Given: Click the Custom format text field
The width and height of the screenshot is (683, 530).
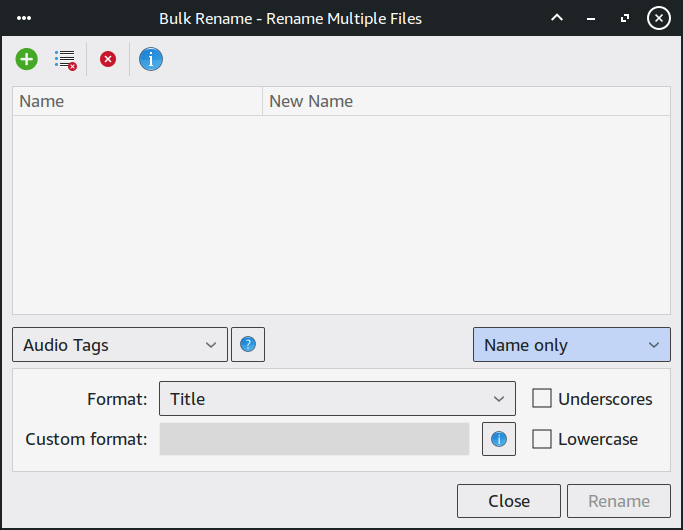Looking at the screenshot, I should 314,439.
